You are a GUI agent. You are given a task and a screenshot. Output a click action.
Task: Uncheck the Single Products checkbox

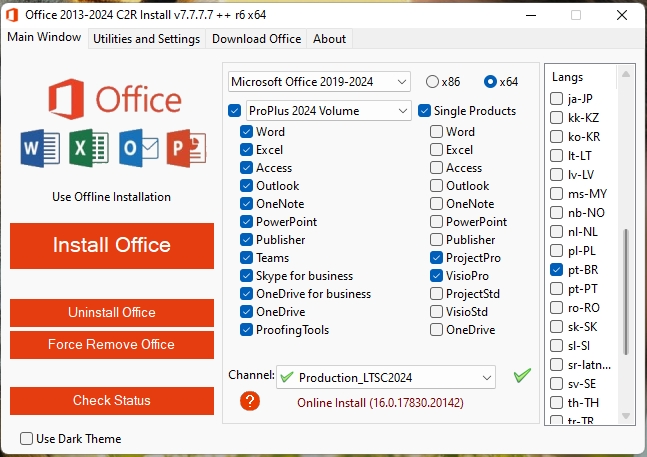[424, 111]
